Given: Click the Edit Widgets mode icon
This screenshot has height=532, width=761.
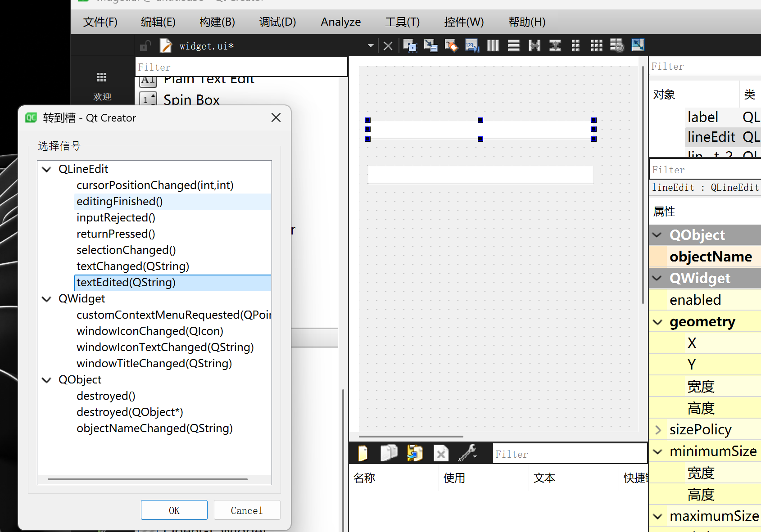Looking at the screenshot, I should [410, 45].
